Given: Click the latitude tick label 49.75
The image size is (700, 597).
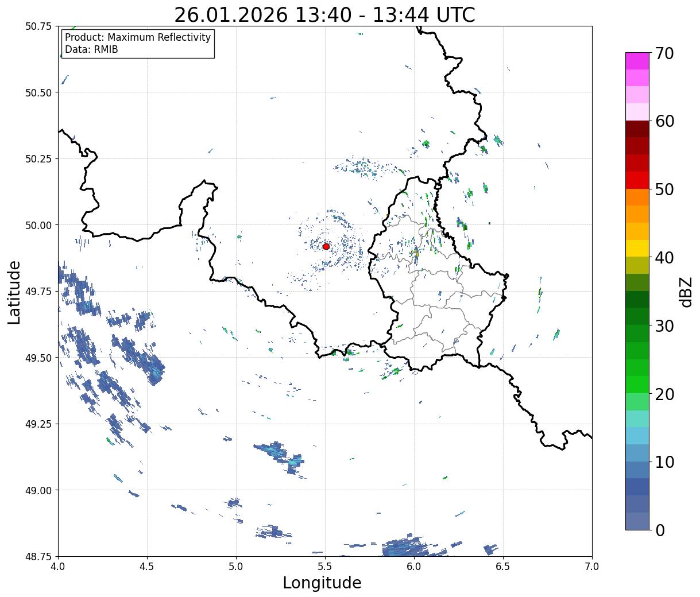Looking at the screenshot, I should pyautogui.click(x=38, y=292).
